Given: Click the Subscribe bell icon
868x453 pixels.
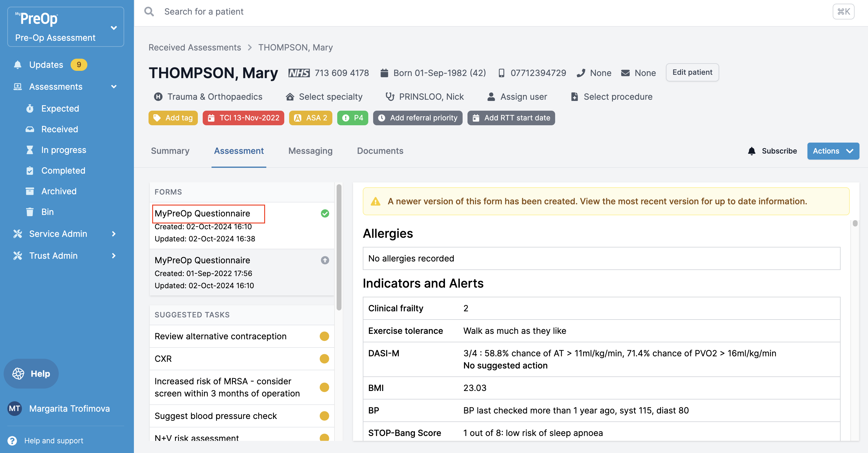Looking at the screenshot, I should [751, 151].
